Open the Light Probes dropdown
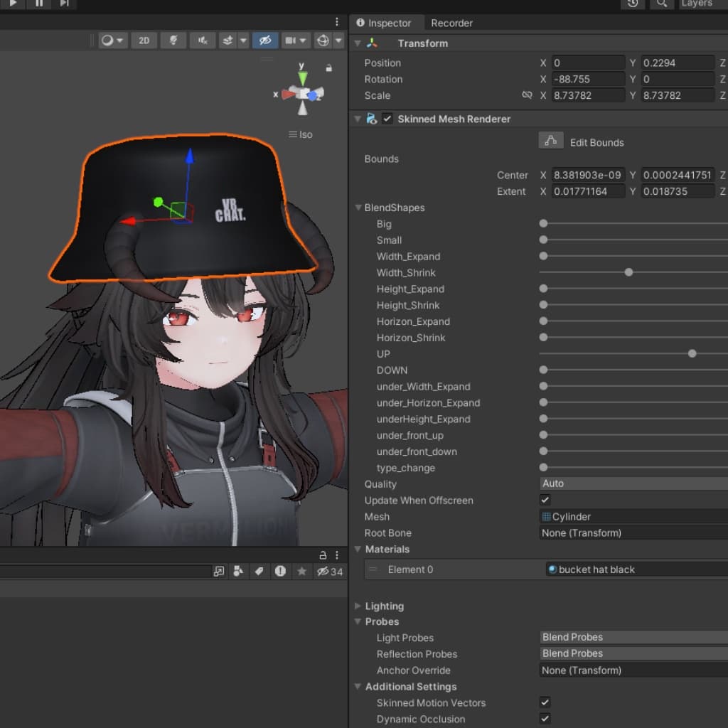The width and height of the screenshot is (728, 728). click(x=633, y=638)
